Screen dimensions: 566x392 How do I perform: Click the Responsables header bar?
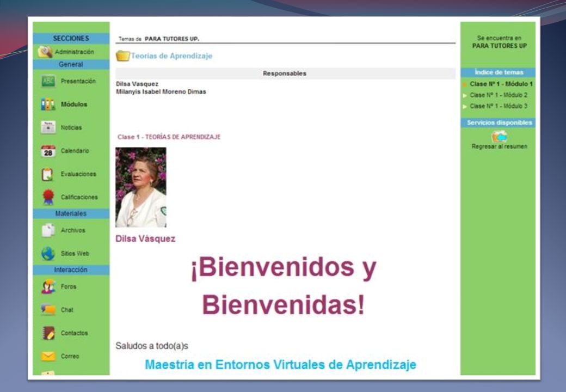pyautogui.click(x=285, y=73)
